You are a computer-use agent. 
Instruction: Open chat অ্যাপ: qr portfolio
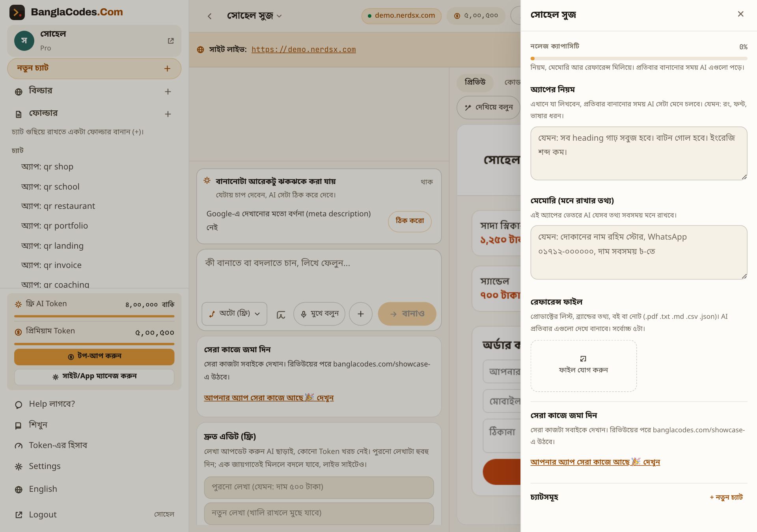(54, 226)
